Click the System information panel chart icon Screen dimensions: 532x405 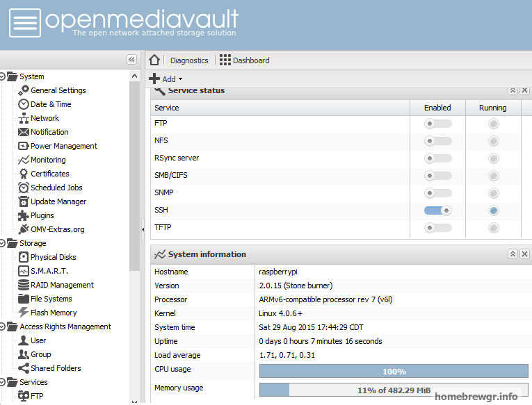point(160,254)
